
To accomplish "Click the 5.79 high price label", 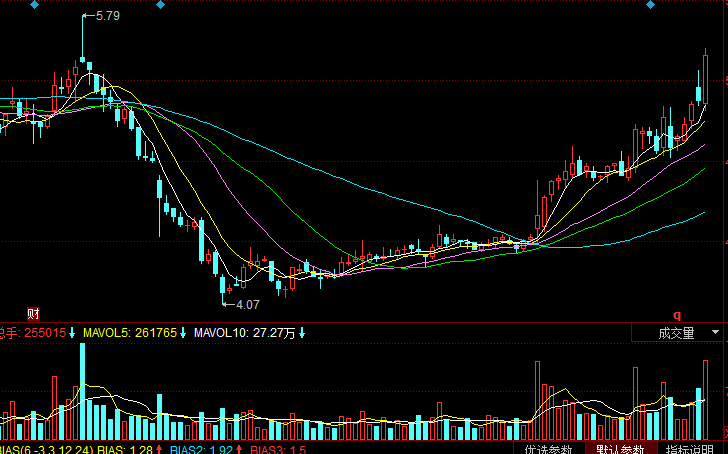I will pyautogui.click(x=108, y=16).
